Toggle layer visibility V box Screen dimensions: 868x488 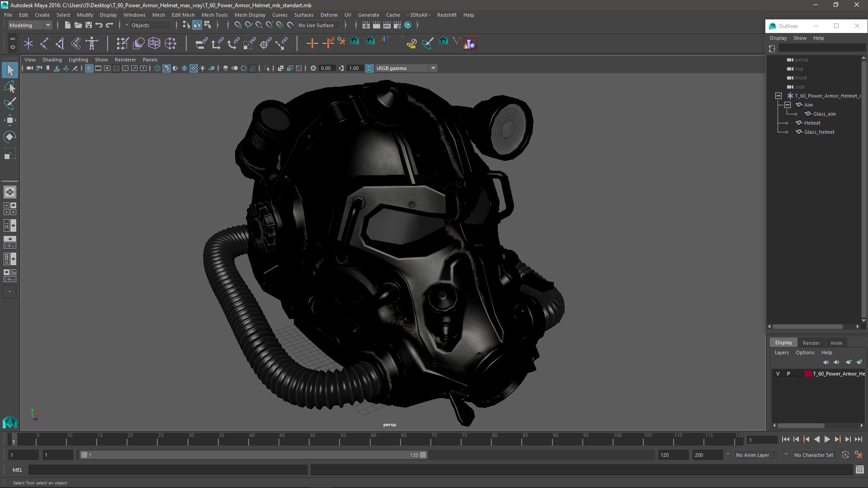[778, 374]
